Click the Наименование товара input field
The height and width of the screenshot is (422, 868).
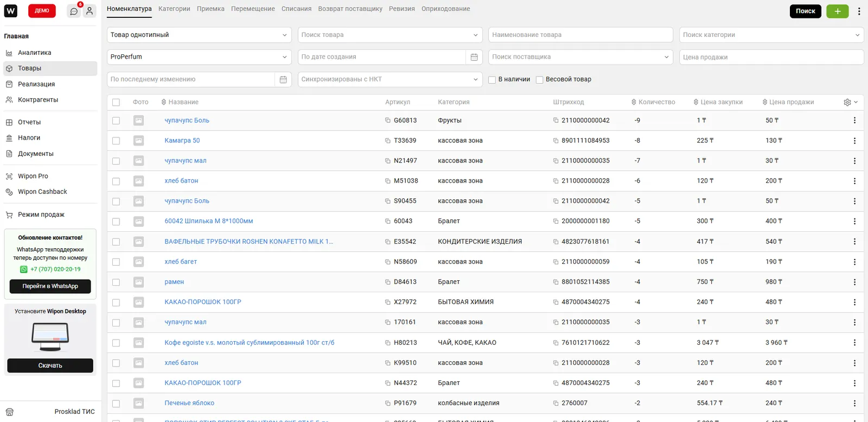[580, 35]
